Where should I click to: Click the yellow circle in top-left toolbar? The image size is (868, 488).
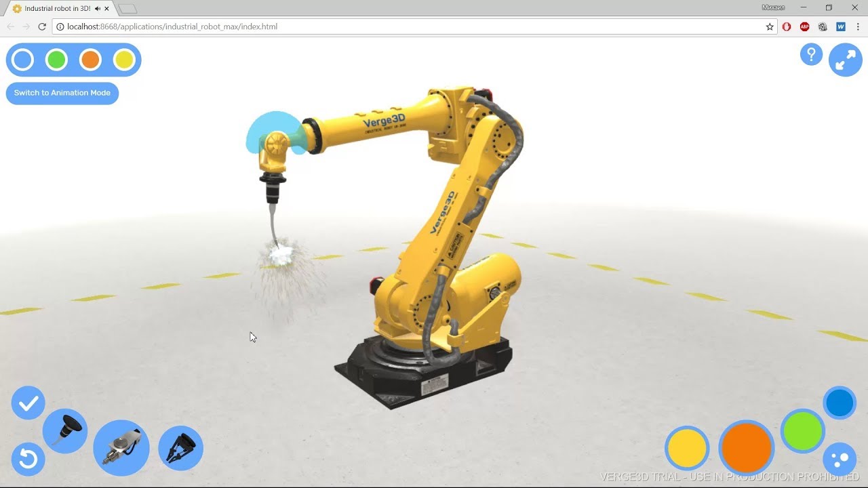point(124,60)
